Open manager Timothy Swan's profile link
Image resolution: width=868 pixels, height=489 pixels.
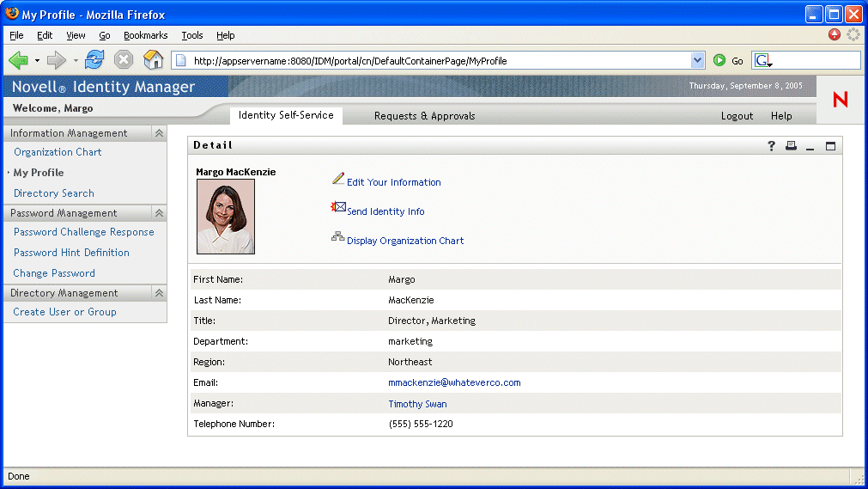pos(417,404)
